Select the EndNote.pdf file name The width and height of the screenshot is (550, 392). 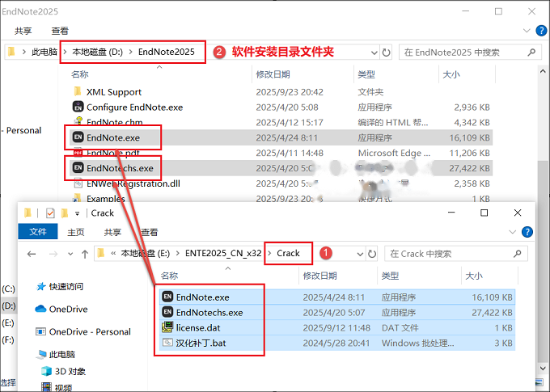113,153
